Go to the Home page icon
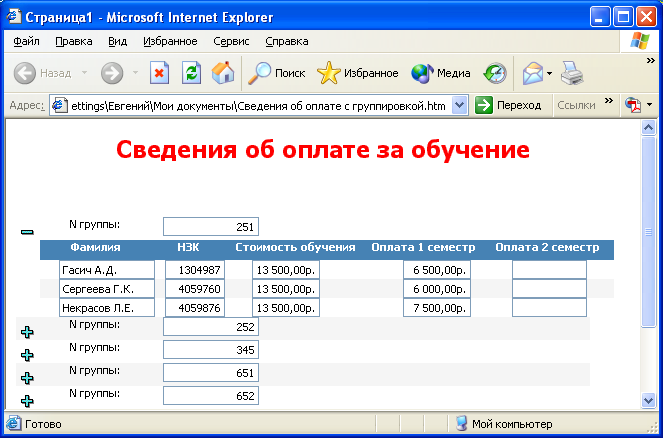This screenshot has height=438, width=663. [x=223, y=73]
